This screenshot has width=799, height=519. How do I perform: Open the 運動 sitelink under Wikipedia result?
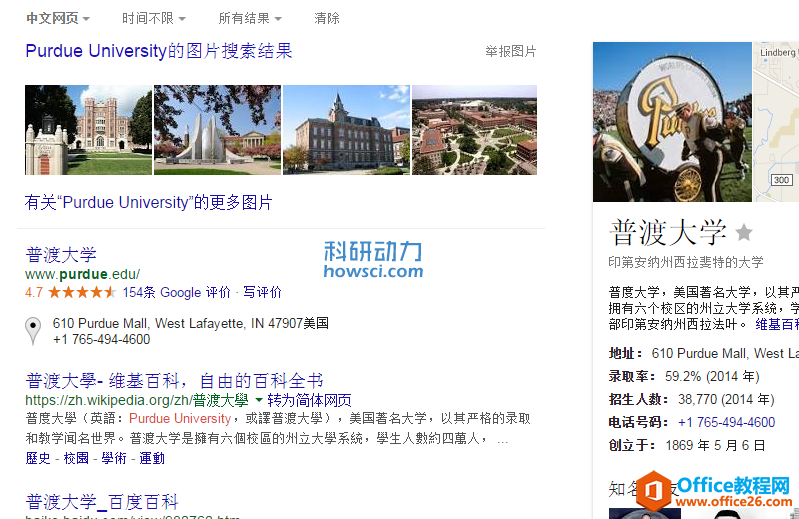tap(152, 458)
